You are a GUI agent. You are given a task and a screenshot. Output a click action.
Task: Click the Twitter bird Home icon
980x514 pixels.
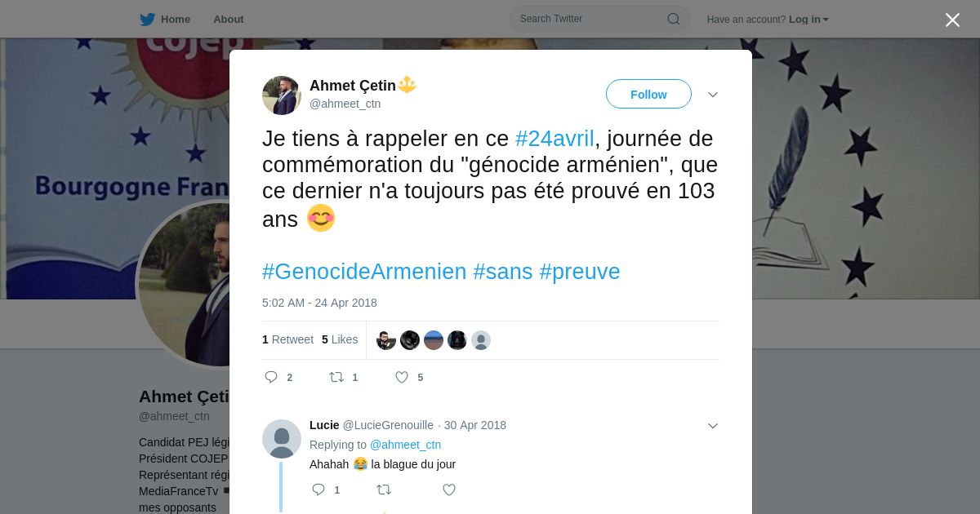(x=147, y=19)
